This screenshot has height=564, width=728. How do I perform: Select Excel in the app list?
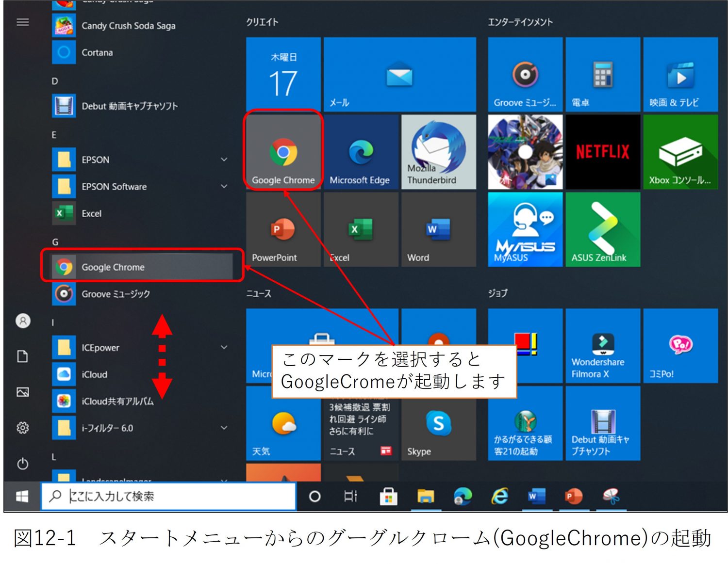click(x=142, y=213)
